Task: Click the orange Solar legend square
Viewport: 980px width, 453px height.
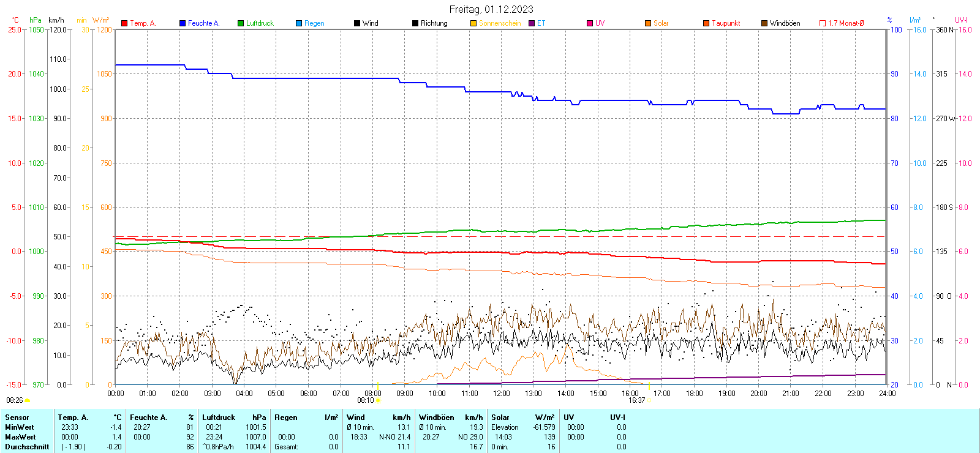Action: click(x=648, y=23)
